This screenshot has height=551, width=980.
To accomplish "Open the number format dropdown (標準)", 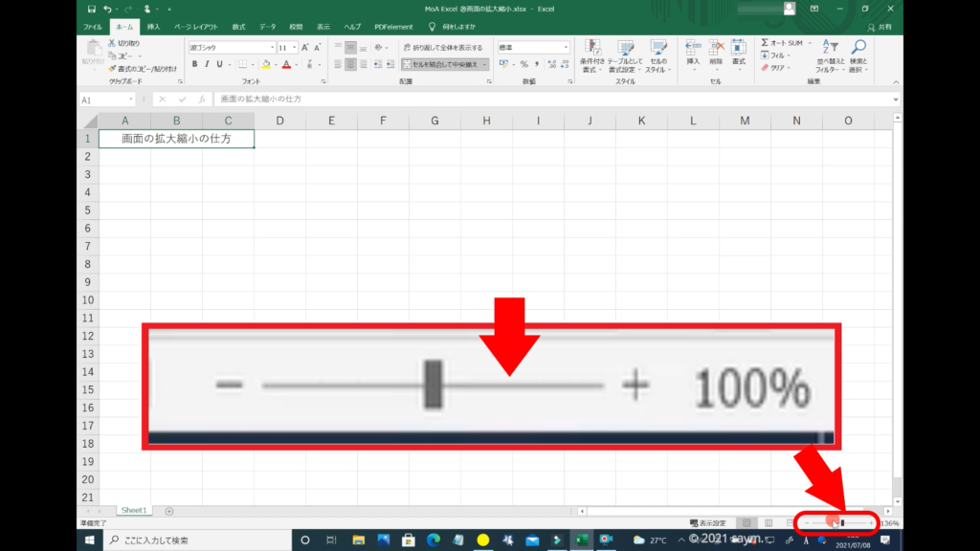I will click(x=532, y=47).
